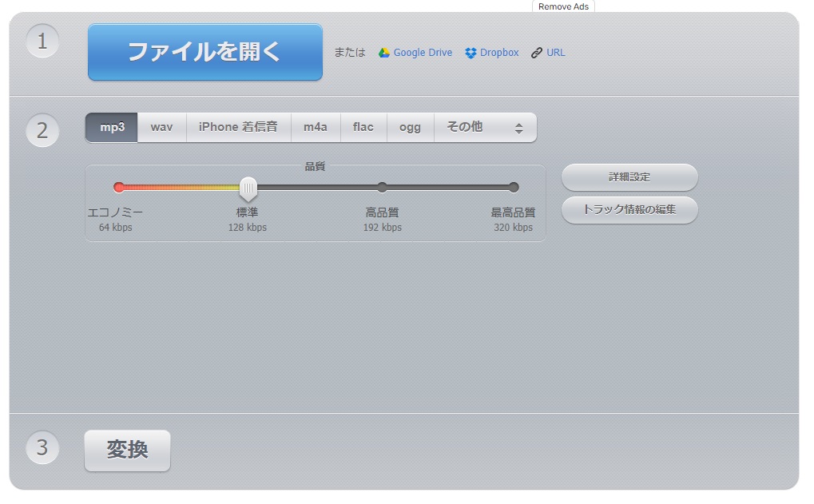Screen dimensions: 814x504
Task: Click the Dropbox logo icon
Action: point(471,53)
